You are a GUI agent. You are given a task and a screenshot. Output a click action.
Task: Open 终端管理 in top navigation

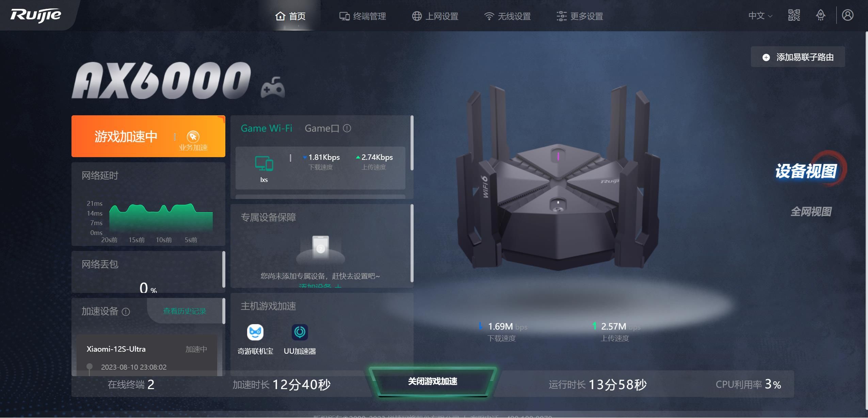tap(363, 16)
